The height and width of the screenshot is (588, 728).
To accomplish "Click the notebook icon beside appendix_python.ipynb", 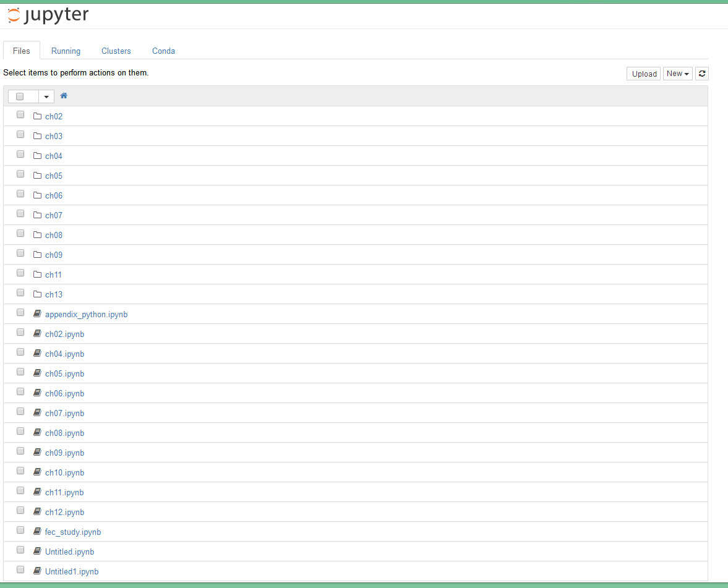I will pyautogui.click(x=37, y=314).
